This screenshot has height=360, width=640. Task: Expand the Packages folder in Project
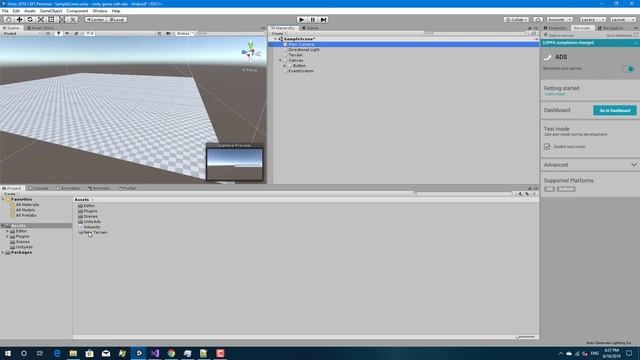pyautogui.click(x=3, y=253)
